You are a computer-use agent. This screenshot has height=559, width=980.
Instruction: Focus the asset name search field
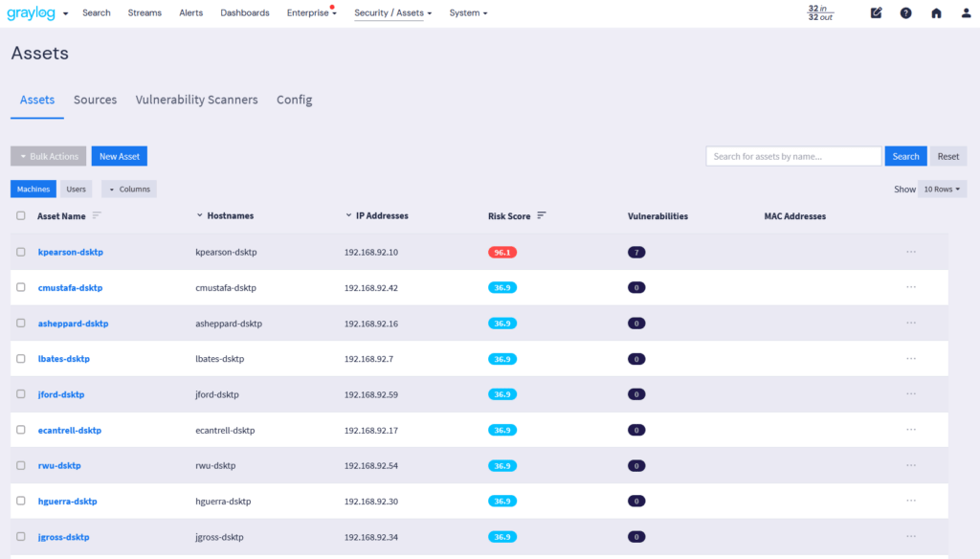pyautogui.click(x=793, y=156)
